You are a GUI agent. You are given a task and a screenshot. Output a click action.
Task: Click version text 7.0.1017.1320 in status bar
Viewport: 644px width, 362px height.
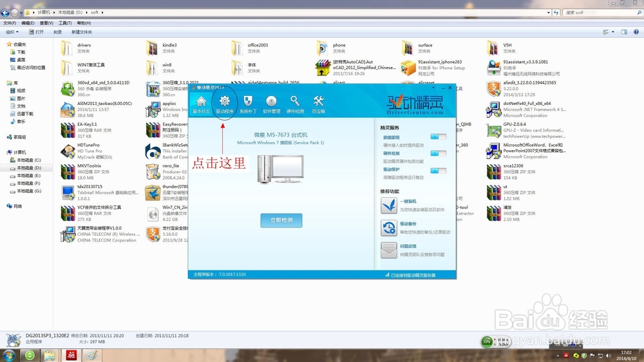pos(232,274)
